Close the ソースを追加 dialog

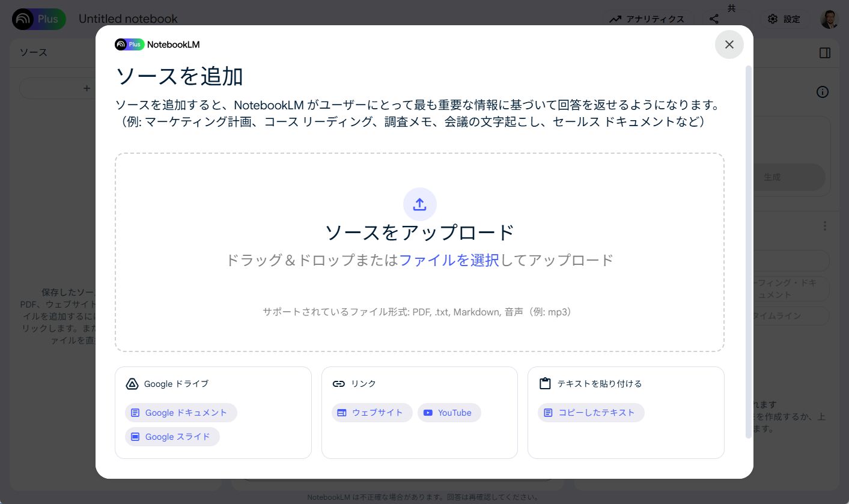point(729,44)
